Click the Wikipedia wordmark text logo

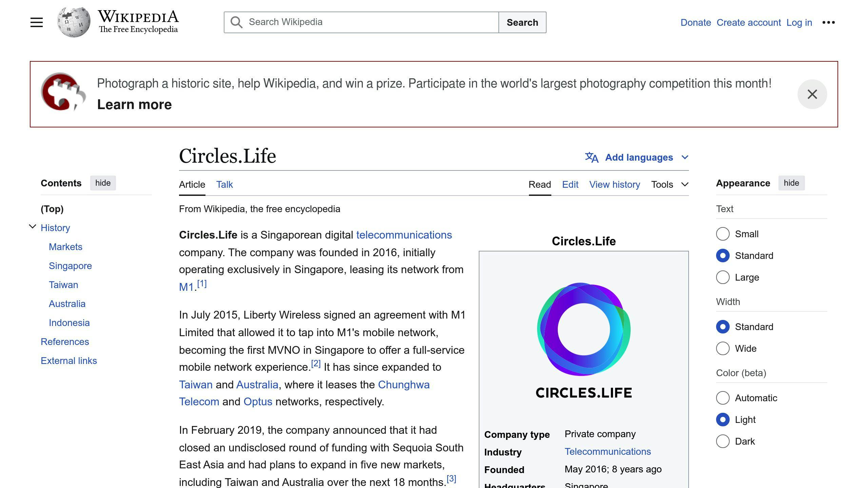point(138,22)
